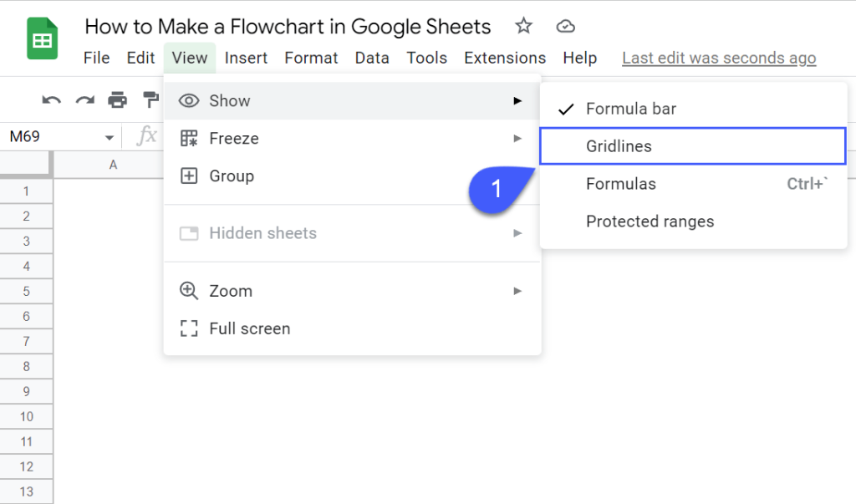Open the Extensions menu
The height and width of the screenshot is (504, 856).
(505, 58)
